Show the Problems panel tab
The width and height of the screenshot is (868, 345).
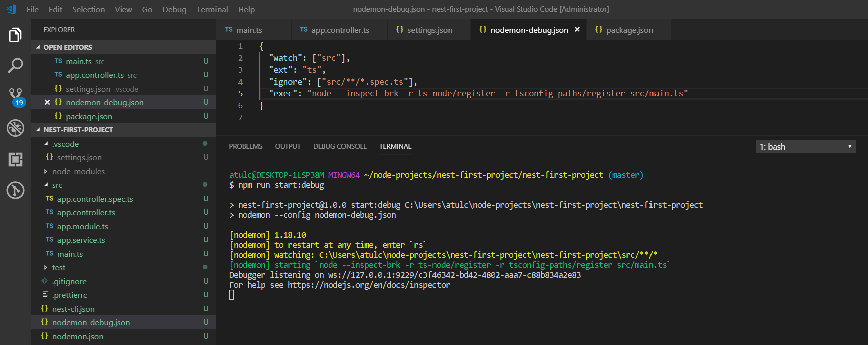click(246, 146)
